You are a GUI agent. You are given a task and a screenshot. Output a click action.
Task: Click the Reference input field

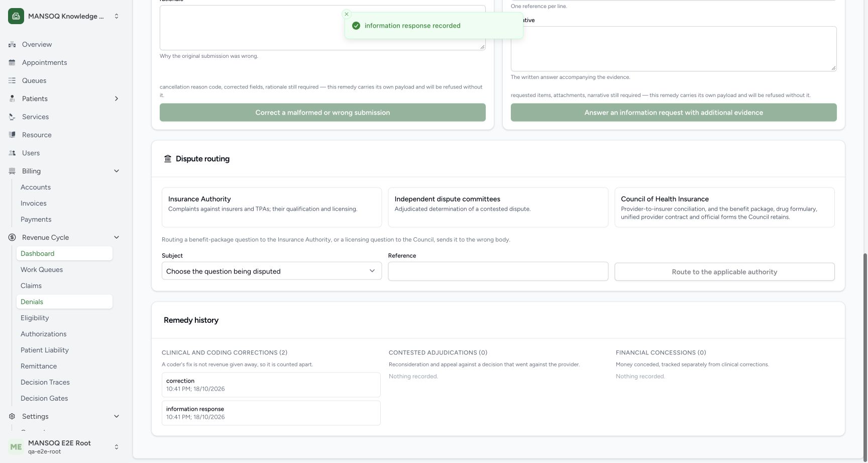pyautogui.click(x=498, y=271)
